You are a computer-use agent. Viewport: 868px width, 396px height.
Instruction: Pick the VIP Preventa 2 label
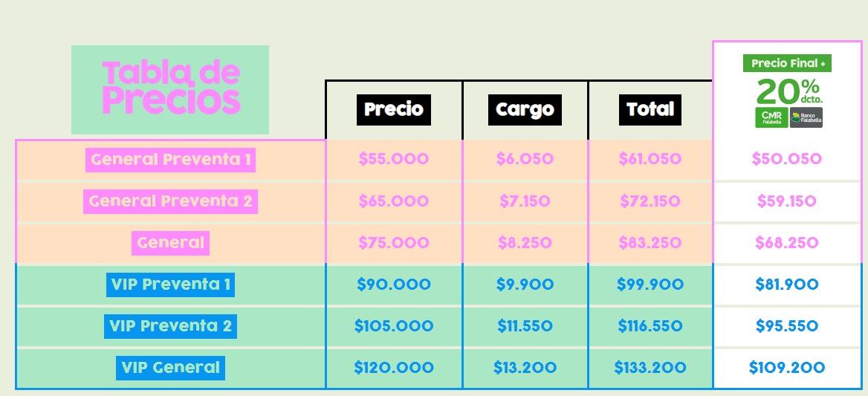tap(170, 325)
